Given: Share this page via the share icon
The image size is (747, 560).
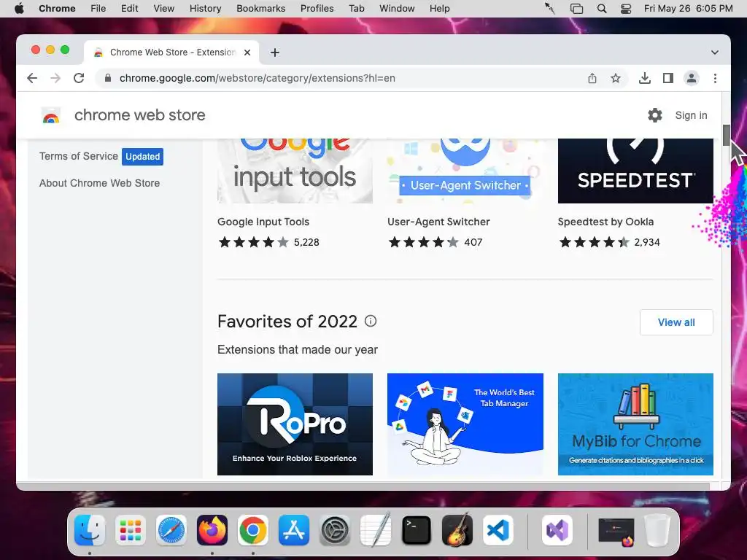Looking at the screenshot, I should click(592, 78).
